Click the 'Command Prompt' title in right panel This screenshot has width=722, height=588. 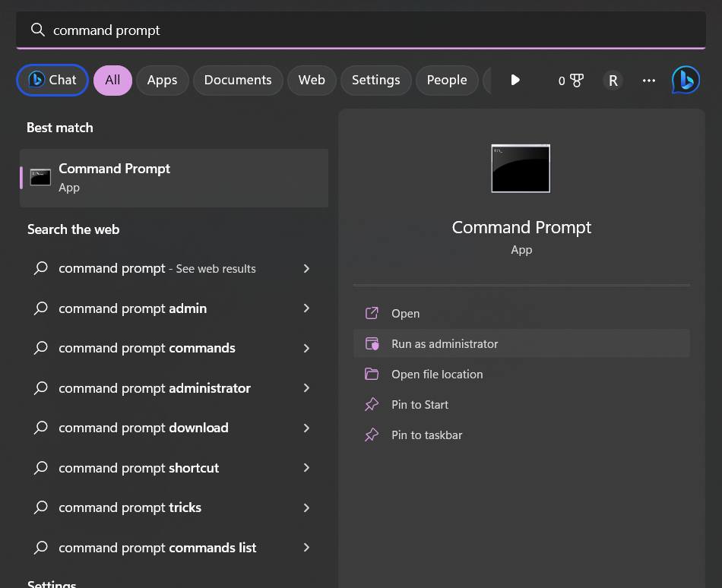pos(521,227)
